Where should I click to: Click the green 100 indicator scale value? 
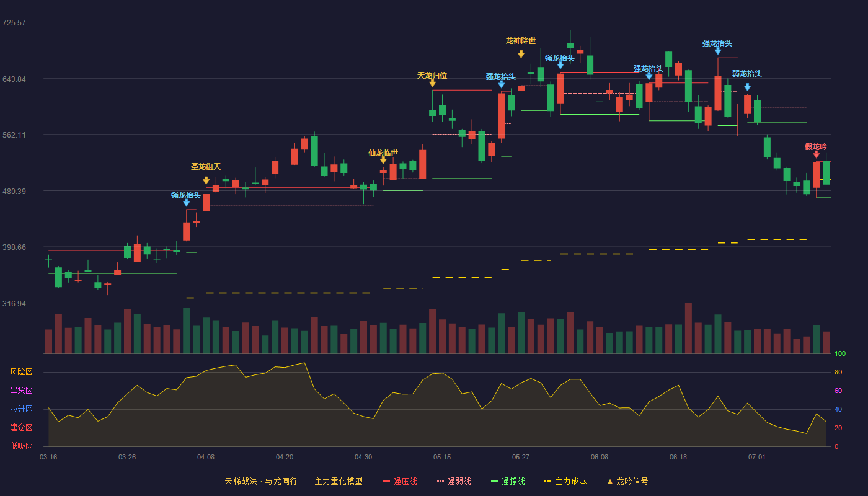point(840,354)
